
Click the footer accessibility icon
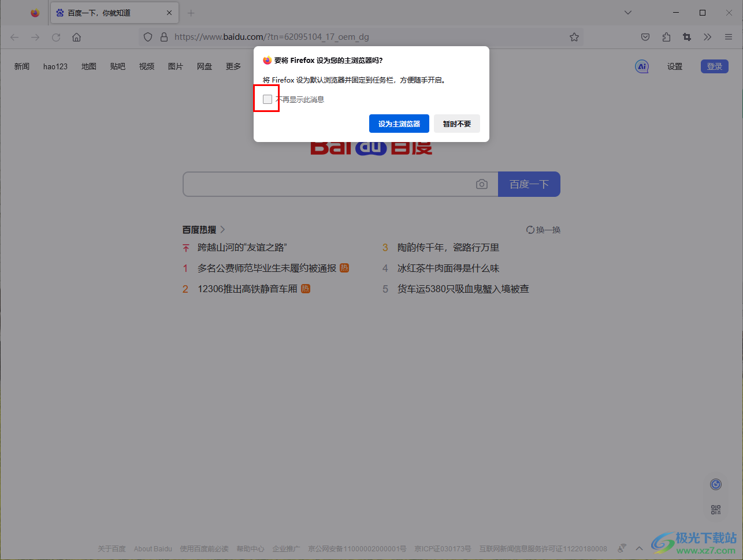[622, 548]
